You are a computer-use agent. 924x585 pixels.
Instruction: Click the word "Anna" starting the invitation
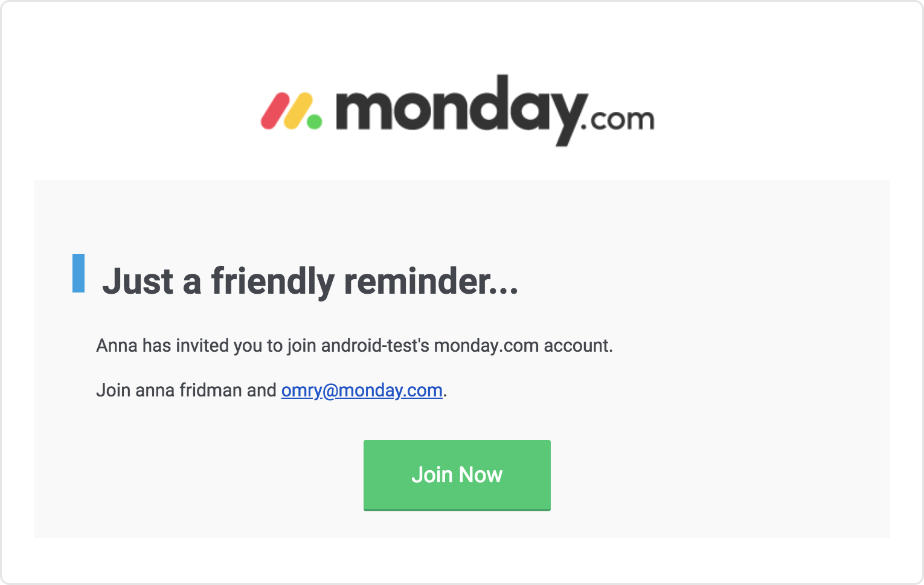tap(117, 346)
